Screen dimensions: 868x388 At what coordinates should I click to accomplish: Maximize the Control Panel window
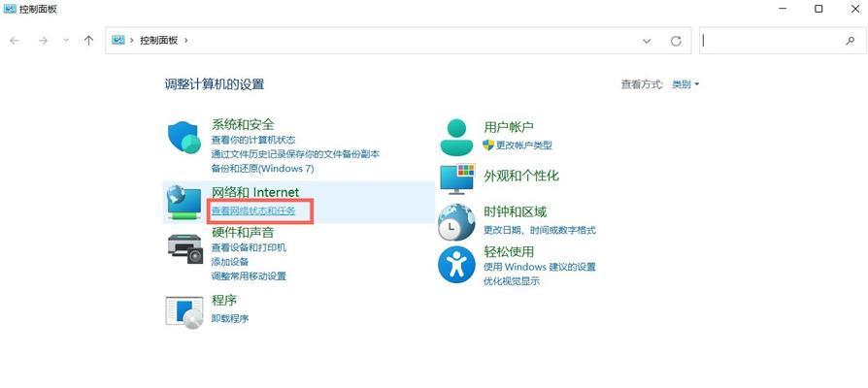(818, 9)
